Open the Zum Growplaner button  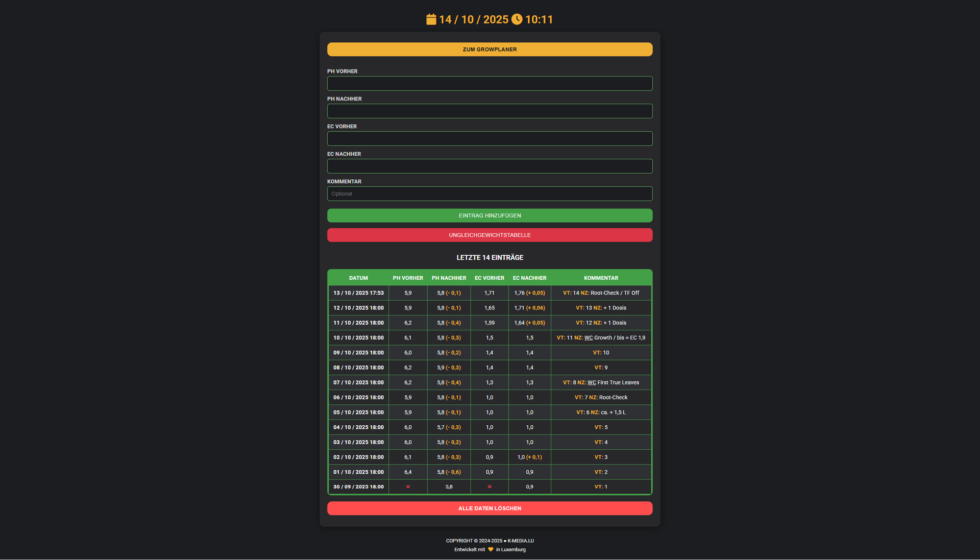489,50
